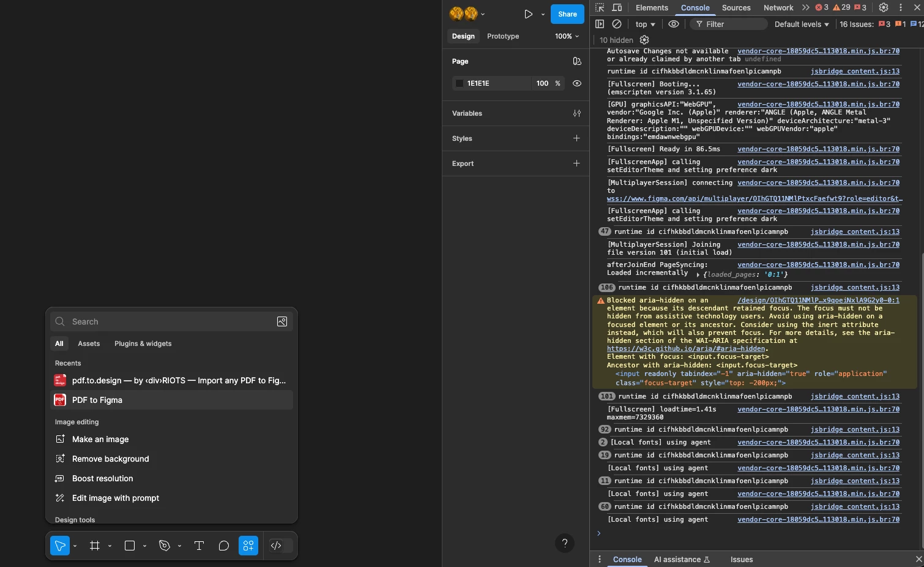924x567 pixels.
Task: Open Frame tool options dropdown arrow
Action: [x=110, y=546]
